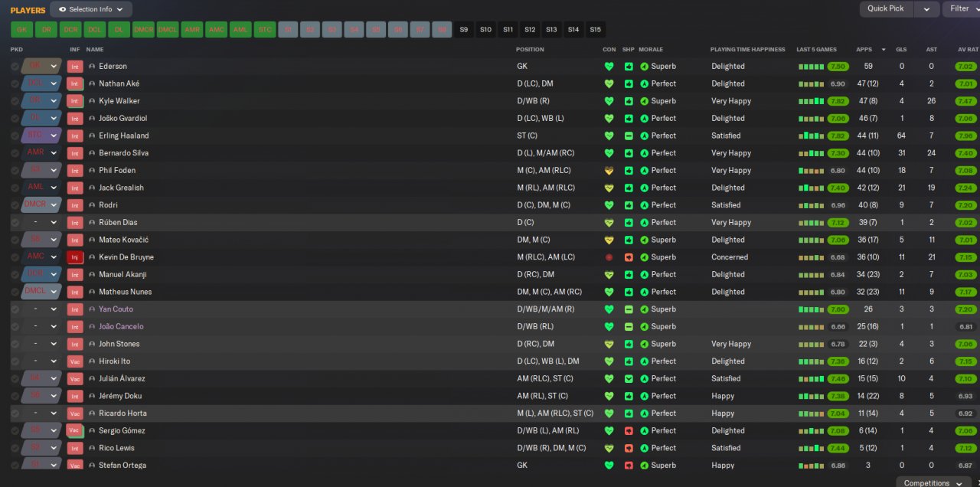
Task: Click Phil Foden's condition heart icon
Action: (609, 170)
